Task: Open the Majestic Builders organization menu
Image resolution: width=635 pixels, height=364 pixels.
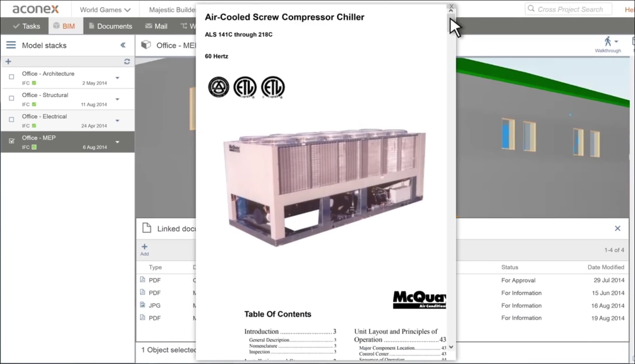Action: (x=172, y=10)
